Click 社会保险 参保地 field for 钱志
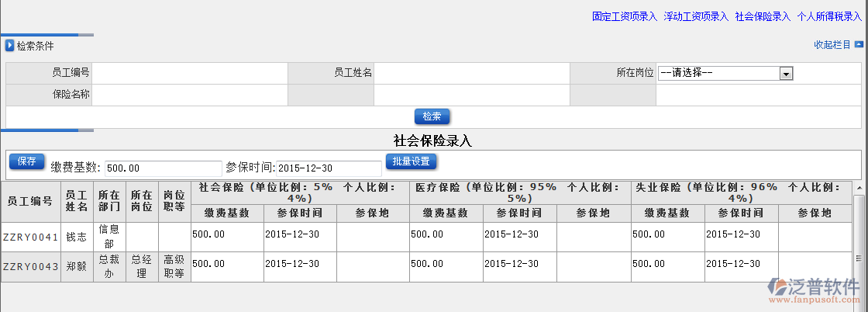The width and height of the screenshot is (868, 312). [373, 237]
